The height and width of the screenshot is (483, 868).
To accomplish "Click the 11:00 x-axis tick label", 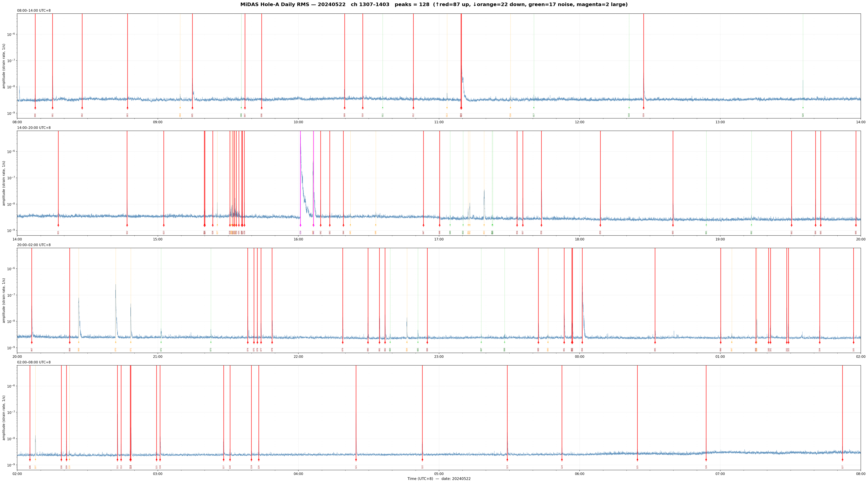I will 439,122.
